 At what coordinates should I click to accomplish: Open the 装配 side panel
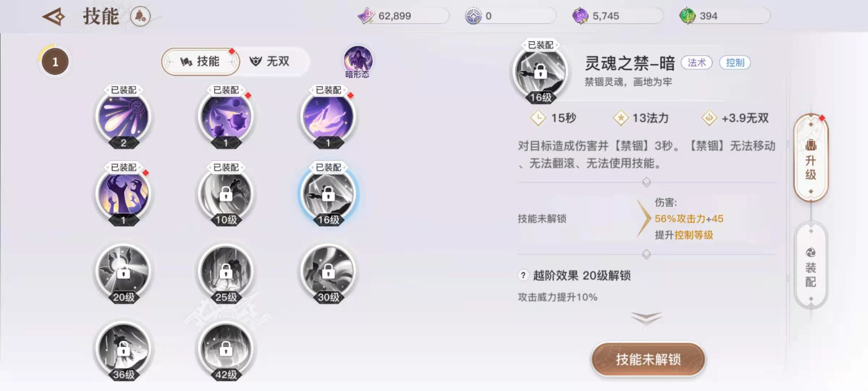click(811, 266)
